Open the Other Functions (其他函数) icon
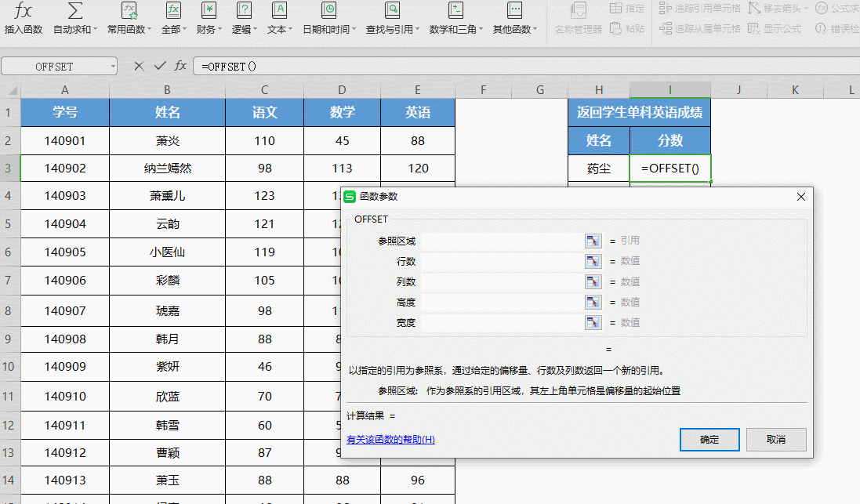Viewport: 860px width, 504px height. 514,11
